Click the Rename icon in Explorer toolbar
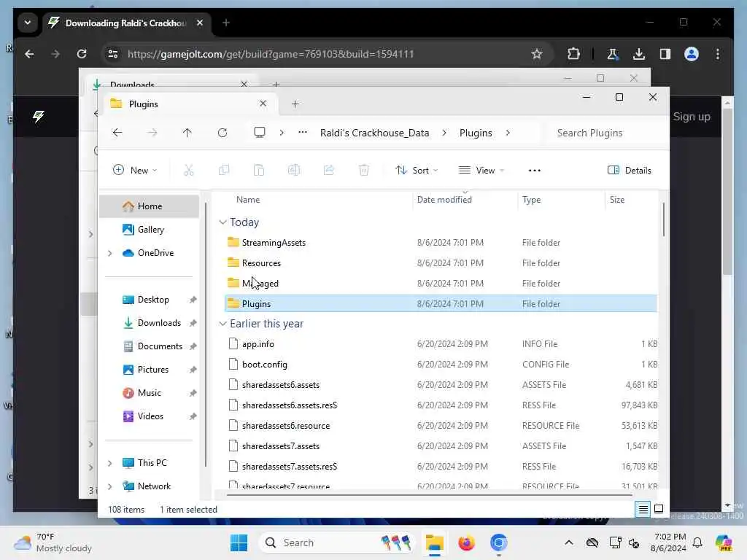 coord(293,170)
